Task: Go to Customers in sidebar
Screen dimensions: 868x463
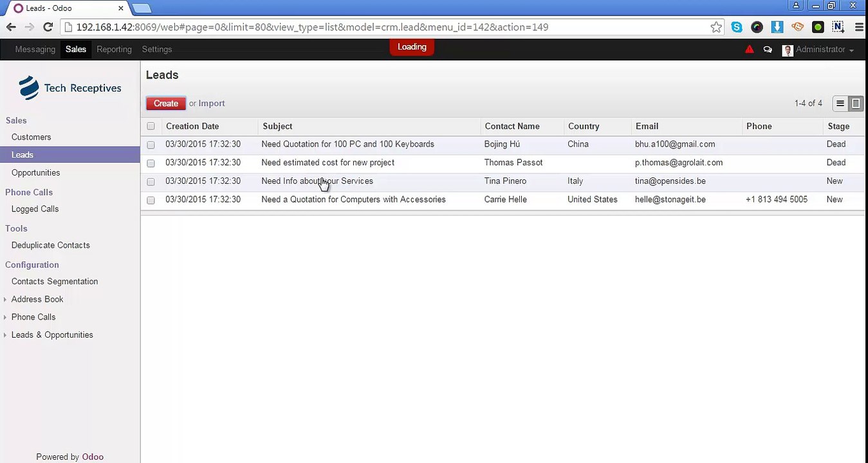Action: (31, 137)
